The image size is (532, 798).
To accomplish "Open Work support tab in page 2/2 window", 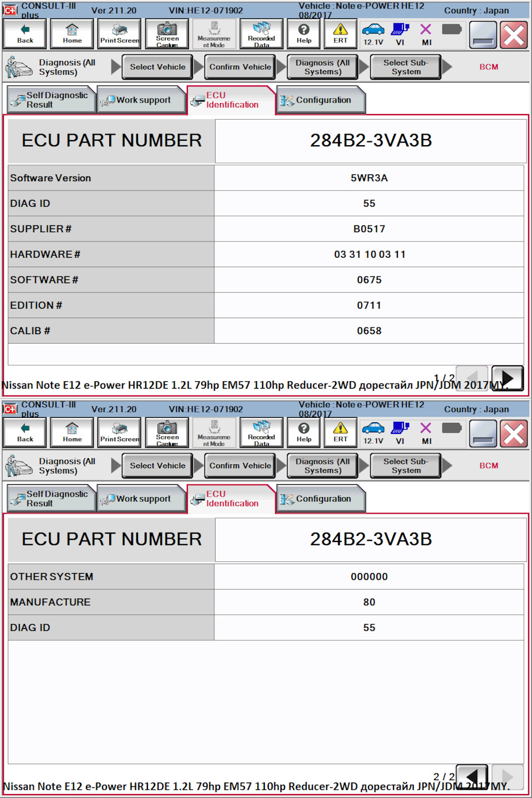I will pyautogui.click(x=141, y=499).
